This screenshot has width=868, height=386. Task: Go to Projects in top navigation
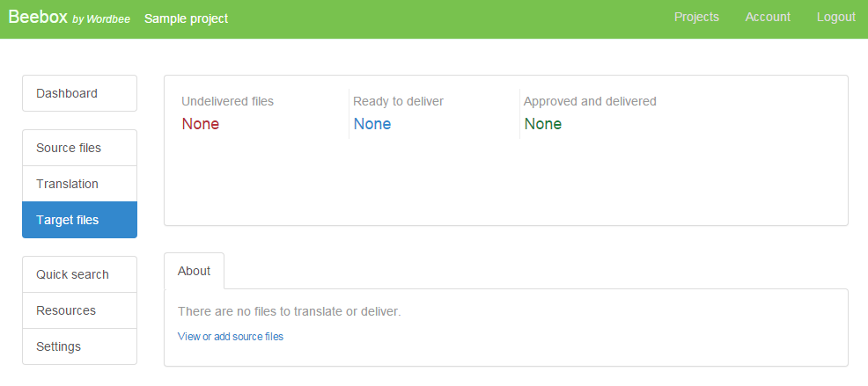[x=696, y=17]
